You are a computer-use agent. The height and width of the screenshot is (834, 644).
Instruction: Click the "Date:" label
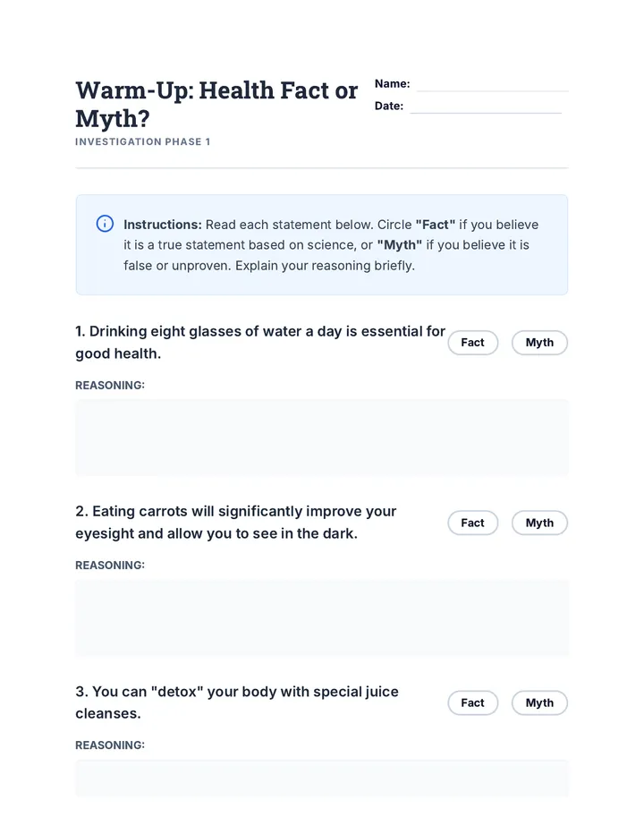pyautogui.click(x=389, y=106)
